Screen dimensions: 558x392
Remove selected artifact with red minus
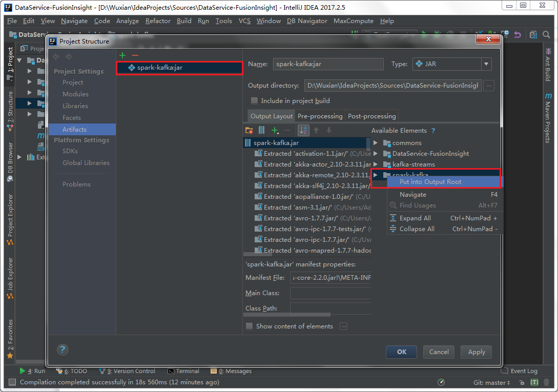(x=135, y=55)
